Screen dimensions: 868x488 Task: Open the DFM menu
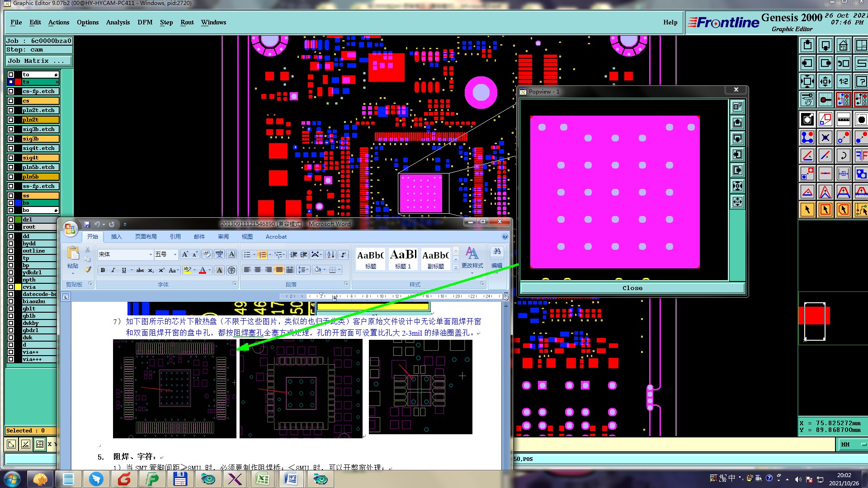(x=145, y=22)
